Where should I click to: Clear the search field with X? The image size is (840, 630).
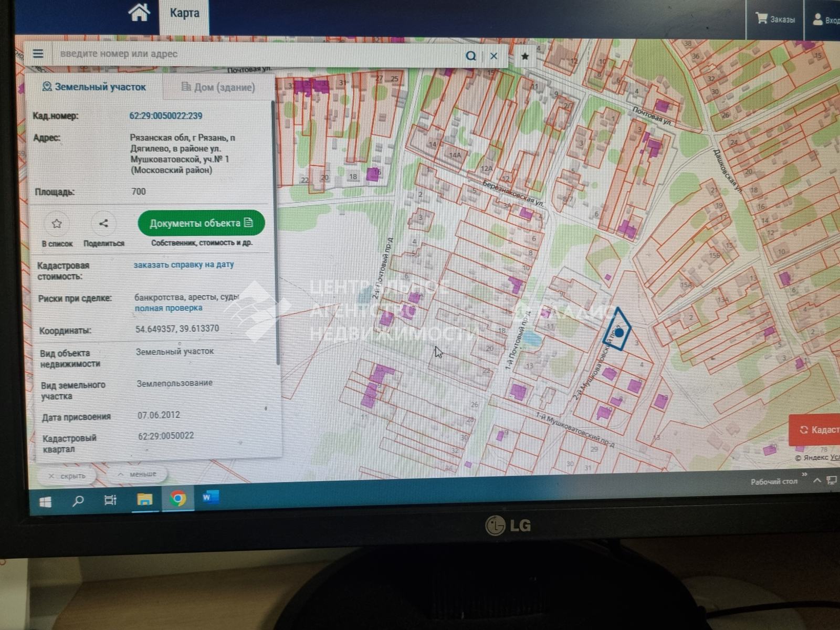(x=493, y=56)
